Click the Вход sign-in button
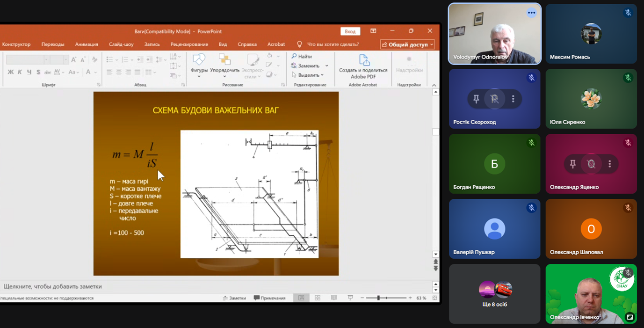 [x=350, y=31]
